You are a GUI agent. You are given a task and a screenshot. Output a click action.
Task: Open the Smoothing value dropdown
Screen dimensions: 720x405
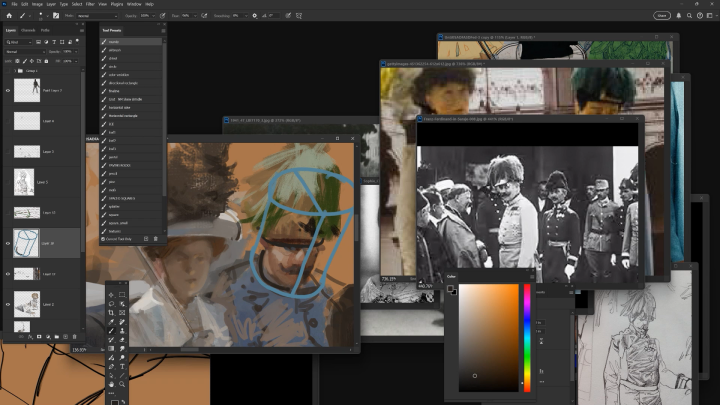pos(246,16)
